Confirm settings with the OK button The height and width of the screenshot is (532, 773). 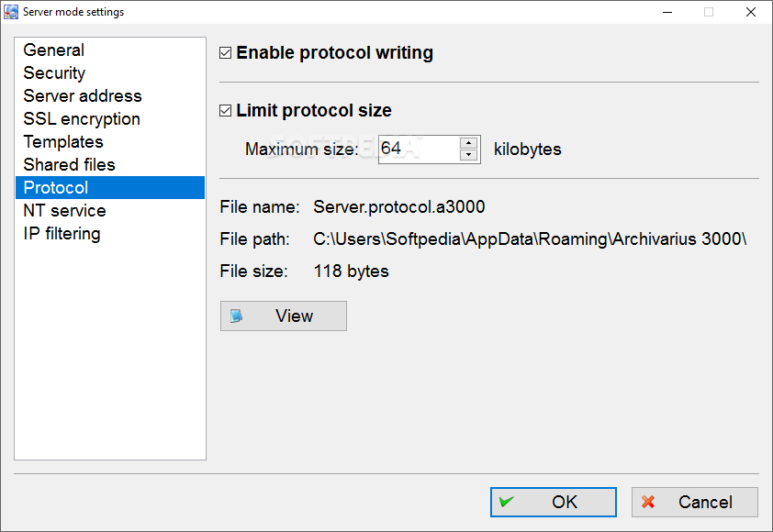554,502
